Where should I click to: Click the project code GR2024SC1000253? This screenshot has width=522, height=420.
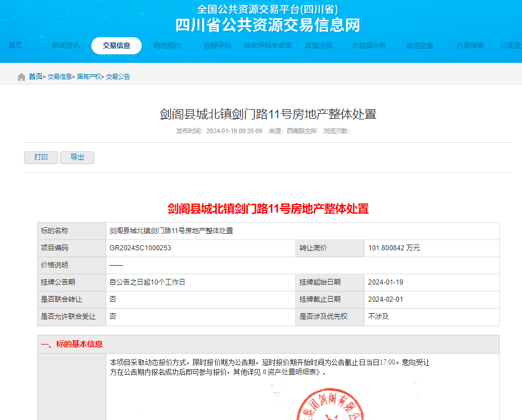pyautogui.click(x=140, y=248)
